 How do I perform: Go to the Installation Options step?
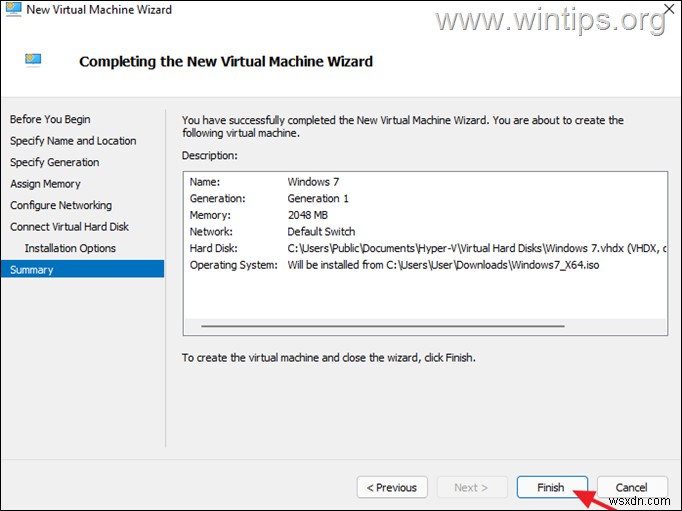coord(70,248)
